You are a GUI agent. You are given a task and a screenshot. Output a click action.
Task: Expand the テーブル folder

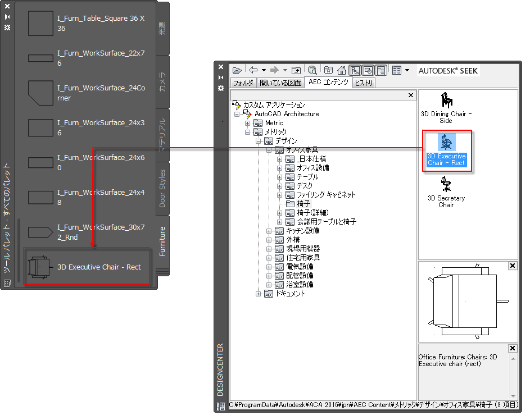(279, 177)
